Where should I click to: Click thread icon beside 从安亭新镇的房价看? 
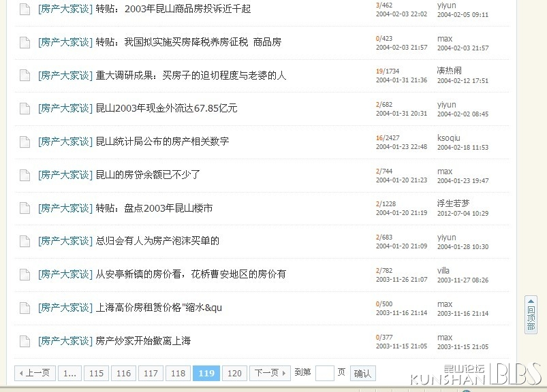point(25,274)
